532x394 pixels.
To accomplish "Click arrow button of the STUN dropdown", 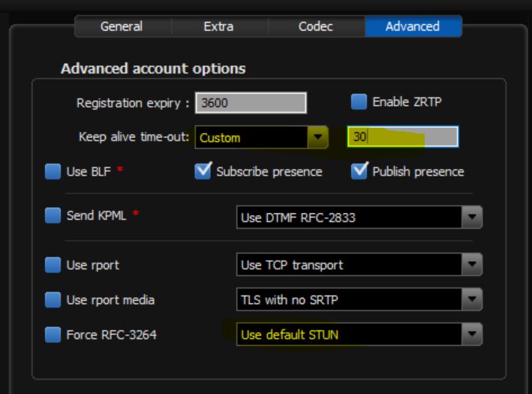I will tap(472, 335).
